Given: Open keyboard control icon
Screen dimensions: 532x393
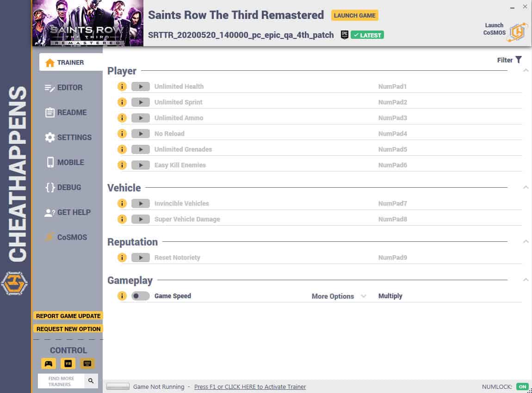Looking at the screenshot, I should (87, 363).
